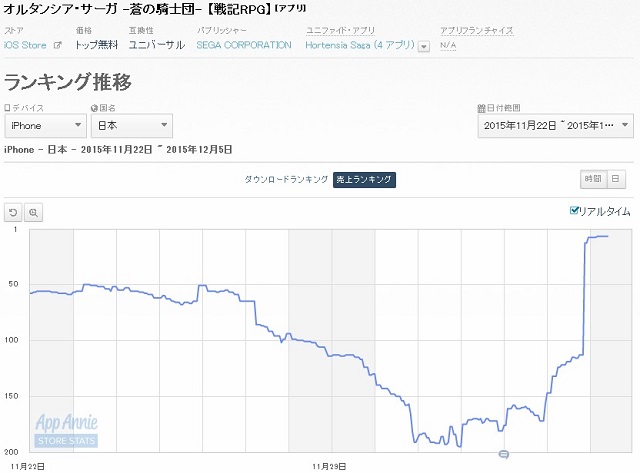Open the 日本 country dropdown
Image resolution: width=640 pixels, height=473 pixels.
131,125
